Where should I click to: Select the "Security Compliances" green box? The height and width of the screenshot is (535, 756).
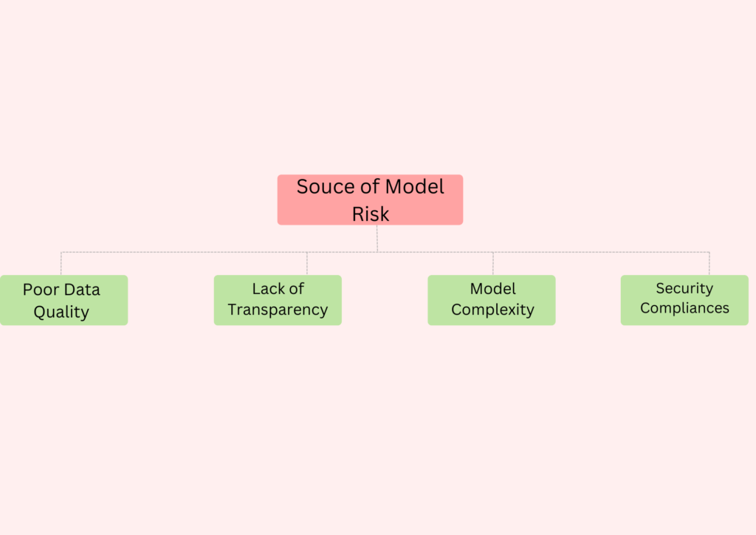pyautogui.click(x=684, y=300)
